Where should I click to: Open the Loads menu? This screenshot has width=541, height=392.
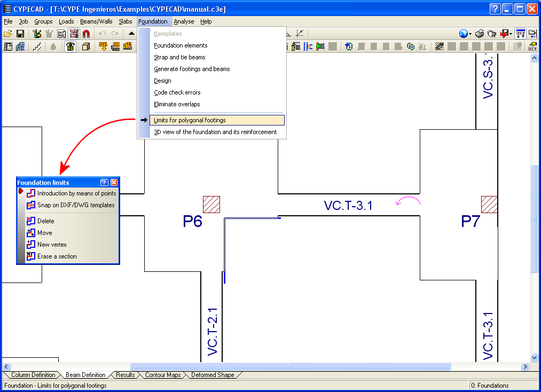(66, 21)
